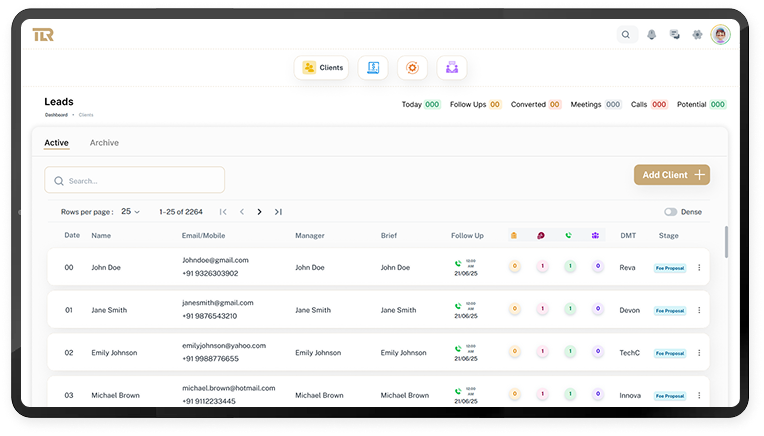This screenshot has width=764, height=436.
Task: Click email emilyjohnson@yahoo.com
Action: [x=224, y=346]
